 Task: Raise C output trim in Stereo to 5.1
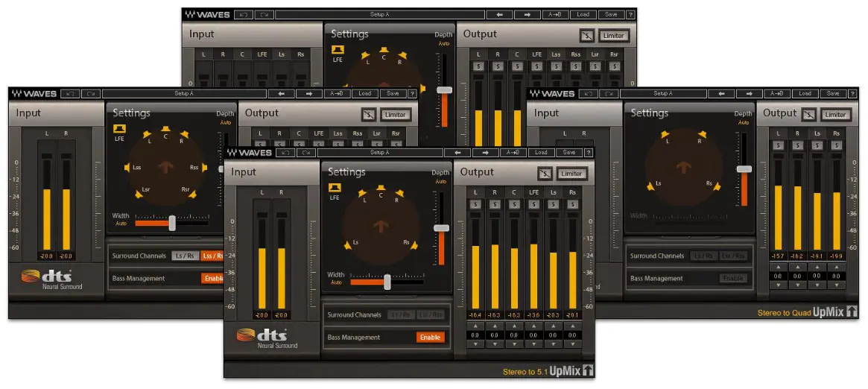tap(514, 326)
